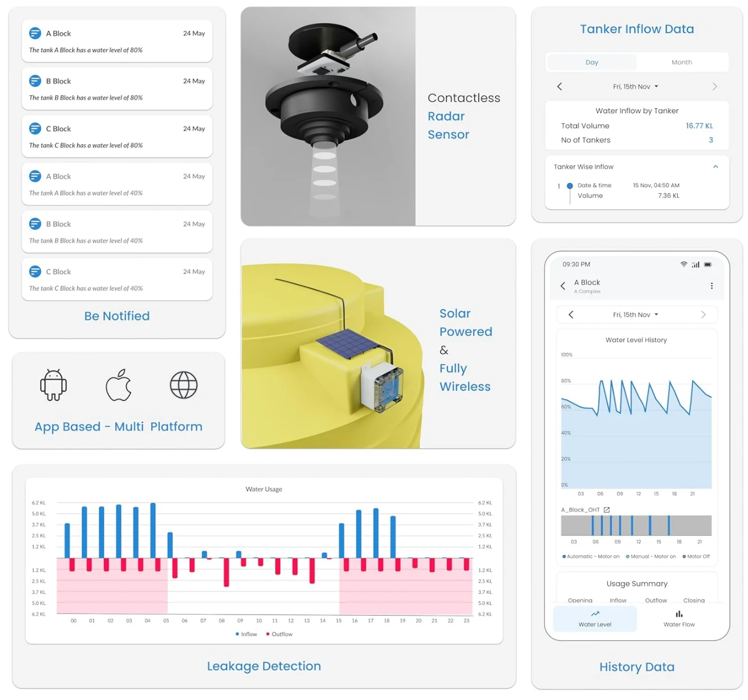Open C Block water level 40% notification
The image size is (748, 700).
(117, 279)
